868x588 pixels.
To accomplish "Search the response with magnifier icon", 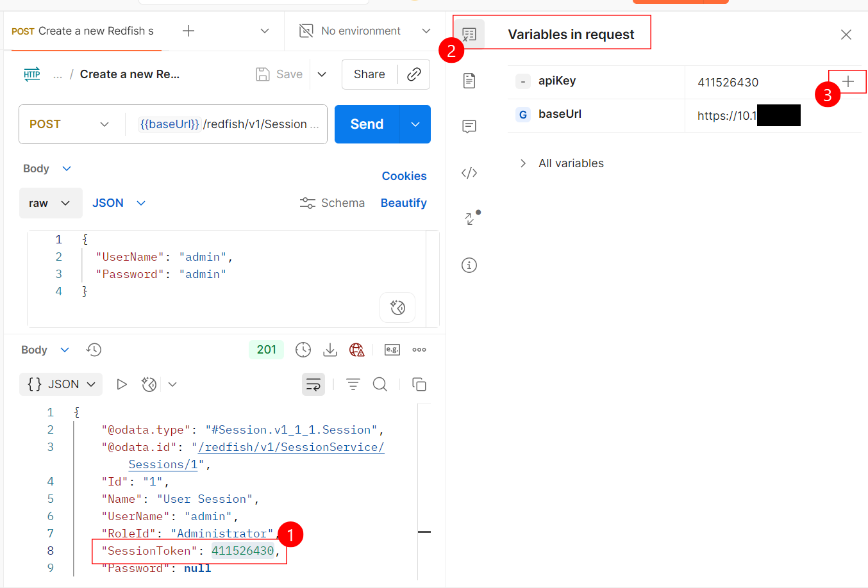I will point(380,384).
